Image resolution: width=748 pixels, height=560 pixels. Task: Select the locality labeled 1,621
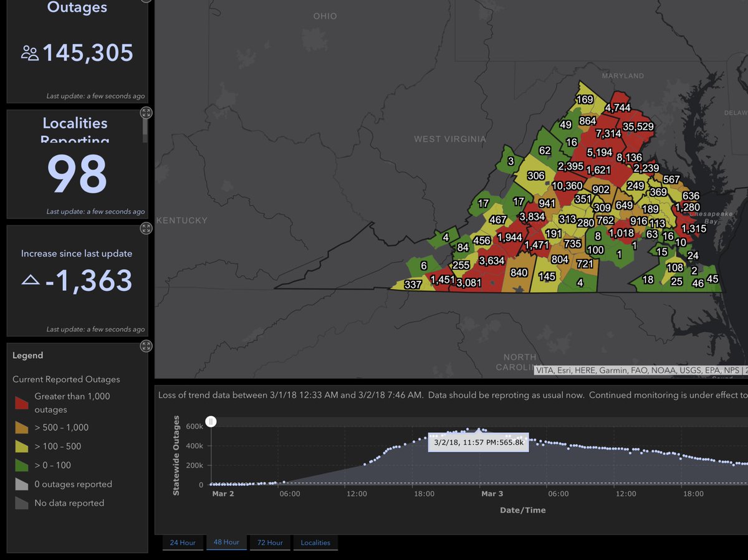coord(598,169)
